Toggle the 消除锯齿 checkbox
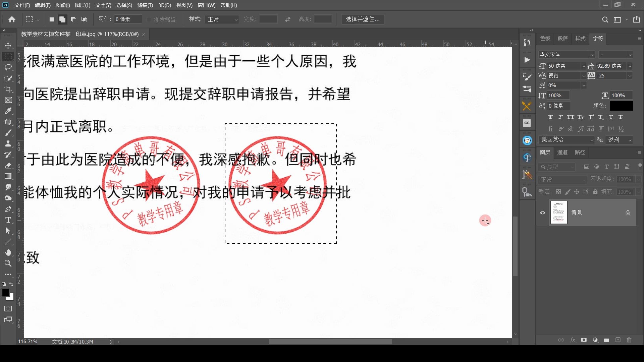The width and height of the screenshot is (644, 362). [x=149, y=19]
